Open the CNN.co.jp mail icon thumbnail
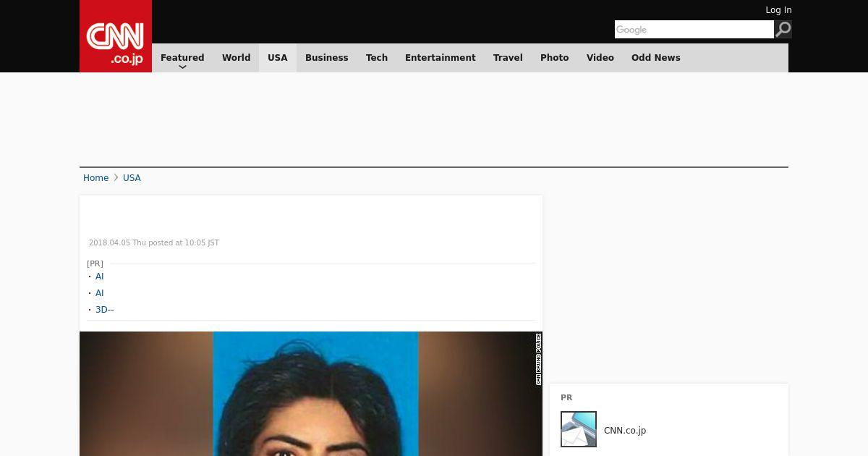868x456 pixels. (579, 429)
